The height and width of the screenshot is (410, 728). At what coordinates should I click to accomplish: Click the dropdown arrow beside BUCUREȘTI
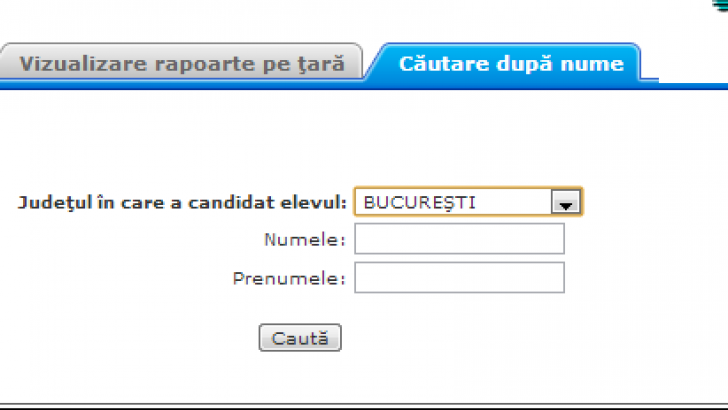point(566,203)
